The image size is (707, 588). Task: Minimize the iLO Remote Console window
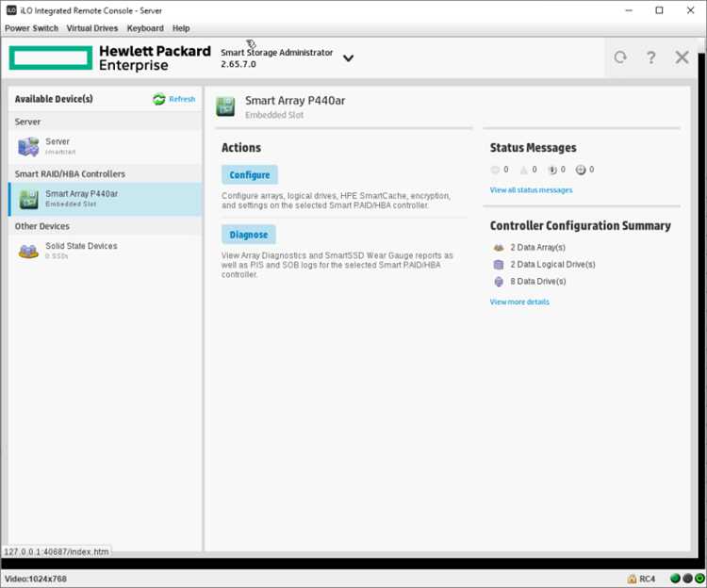pos(629,10)
